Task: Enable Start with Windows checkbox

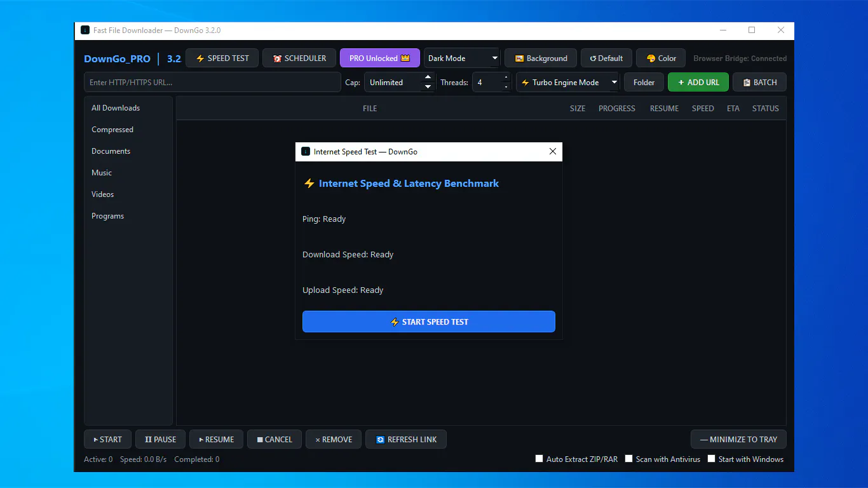Action: (712, 459)
